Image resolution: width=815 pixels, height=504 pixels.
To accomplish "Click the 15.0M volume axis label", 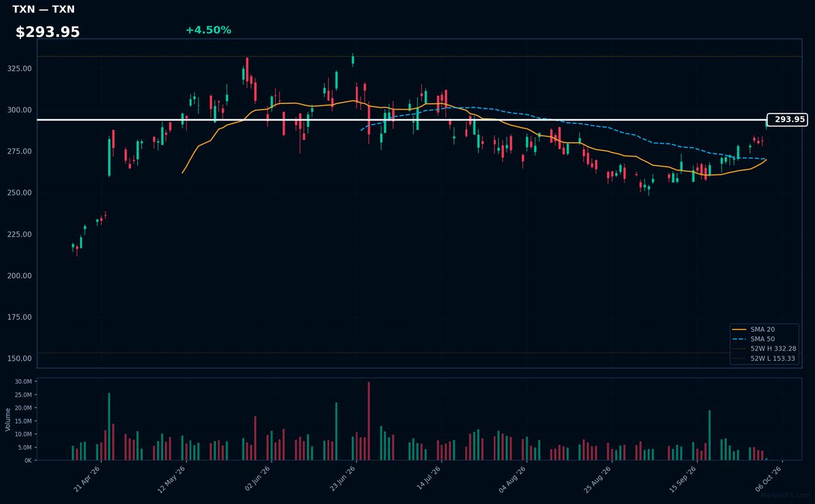I will [23, 421].
